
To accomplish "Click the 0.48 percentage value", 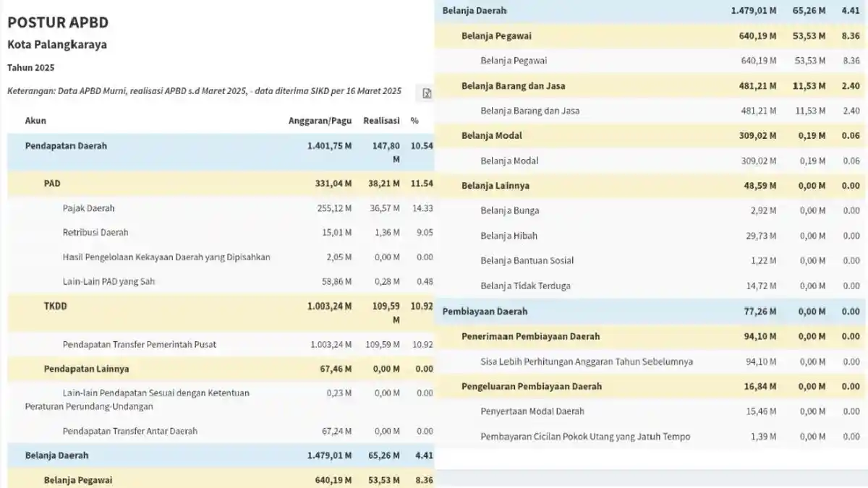I will [425, 281].
